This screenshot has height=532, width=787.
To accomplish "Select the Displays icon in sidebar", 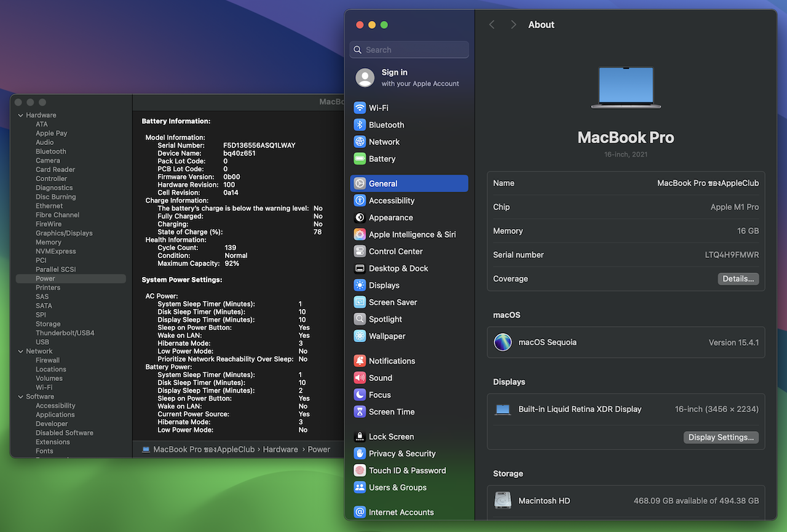I will (x=360, y=286).
